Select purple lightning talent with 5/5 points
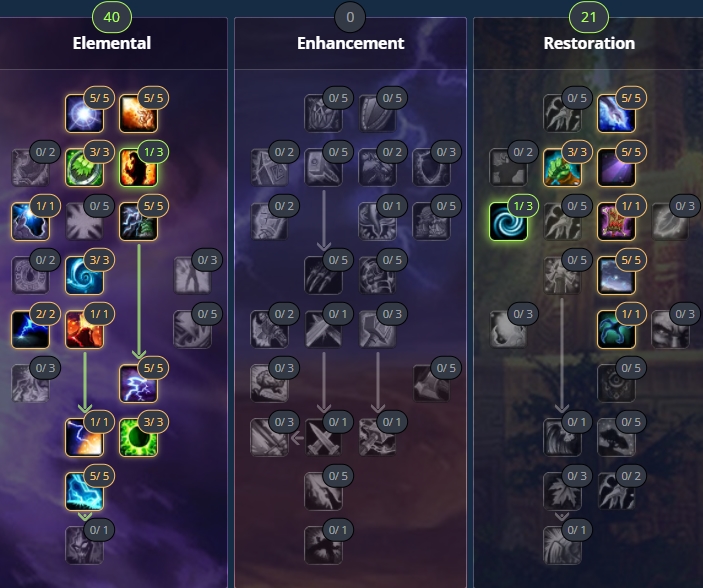This screenshot has height=588, width=703. click(x=138, y=383)
